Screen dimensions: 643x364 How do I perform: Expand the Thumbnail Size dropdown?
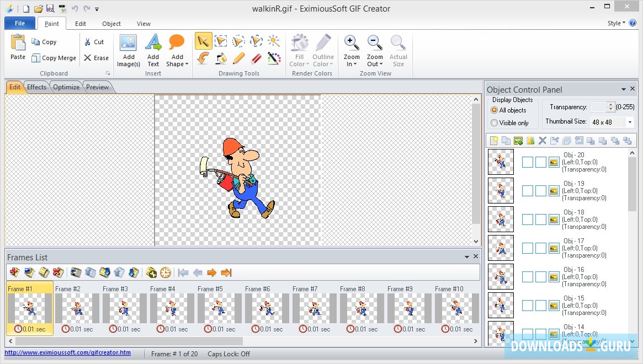(629, 121)
